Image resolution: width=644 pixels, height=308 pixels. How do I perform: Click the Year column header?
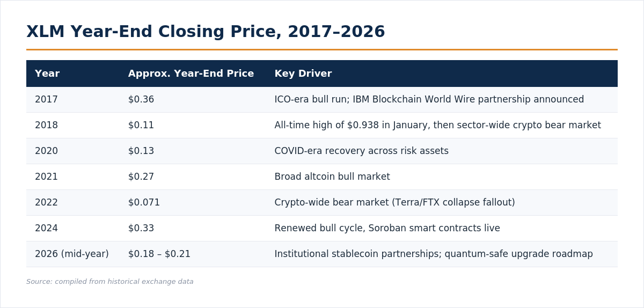pos(47,74)
